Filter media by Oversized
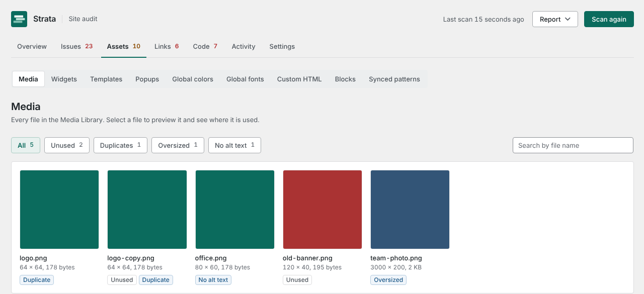This screenshot has height=294, width=644. point(178,145)
